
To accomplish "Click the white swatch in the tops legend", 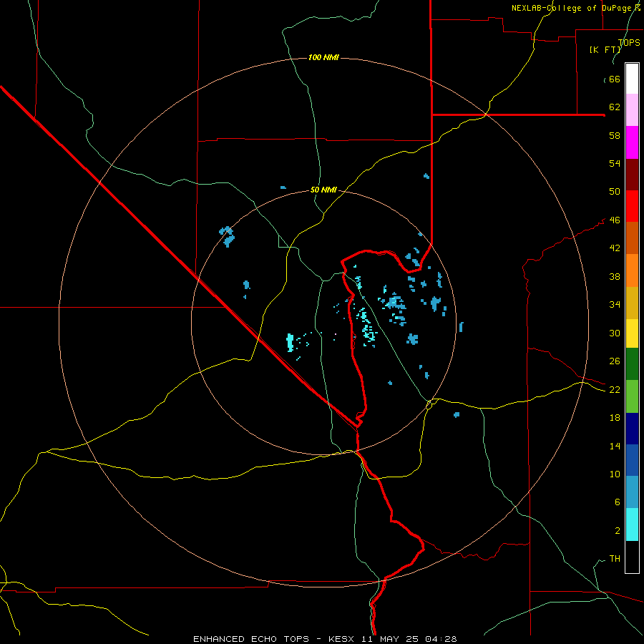I will tap(632, 79).
